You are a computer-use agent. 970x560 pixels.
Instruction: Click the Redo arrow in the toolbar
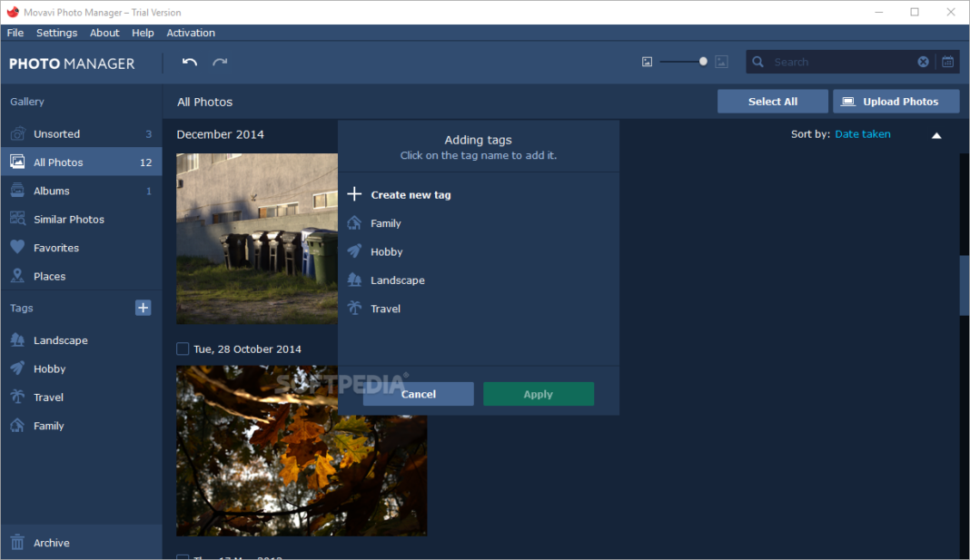pos(219,62)
